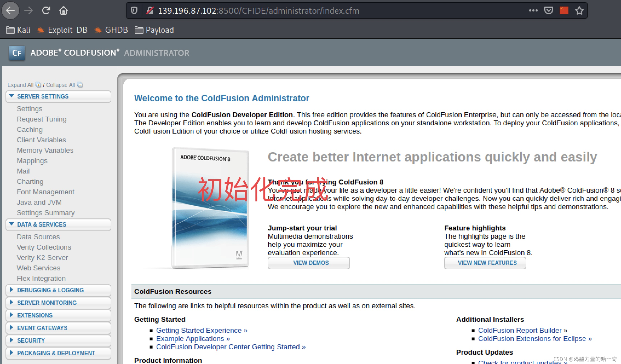Expand the PACKAGING & DEPLOYMENT section
This screenshot has width=621, height=364.
pyautogui.click(x=58, y=353)
